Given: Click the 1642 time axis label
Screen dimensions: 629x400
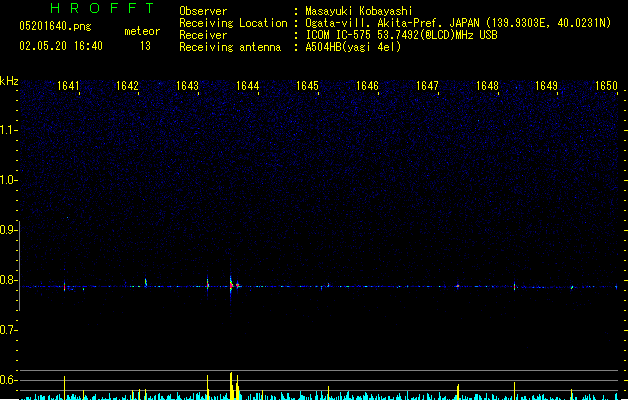Looking at the screenshot, I should pos(127,86).
